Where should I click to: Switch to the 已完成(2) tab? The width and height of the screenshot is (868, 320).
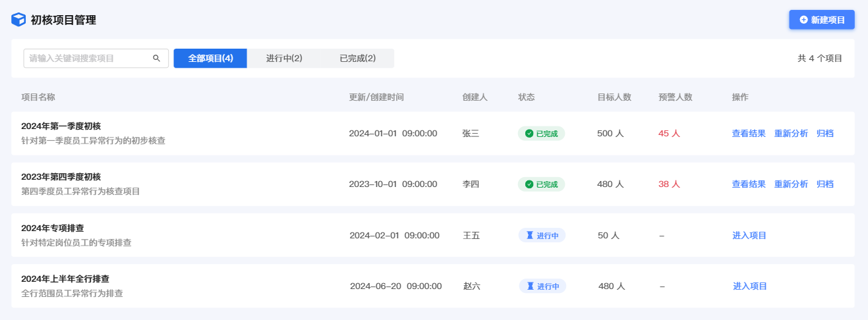(357, 59)
